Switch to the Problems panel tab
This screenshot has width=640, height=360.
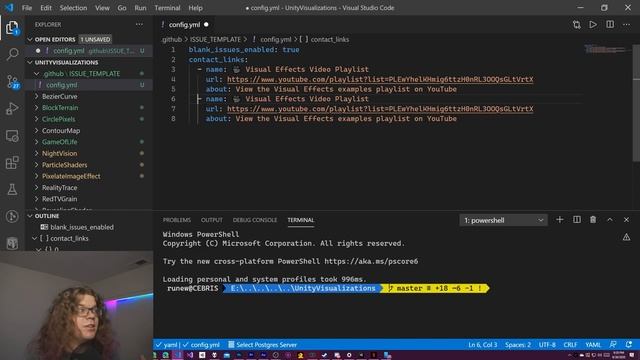click(x=177, y=220)
